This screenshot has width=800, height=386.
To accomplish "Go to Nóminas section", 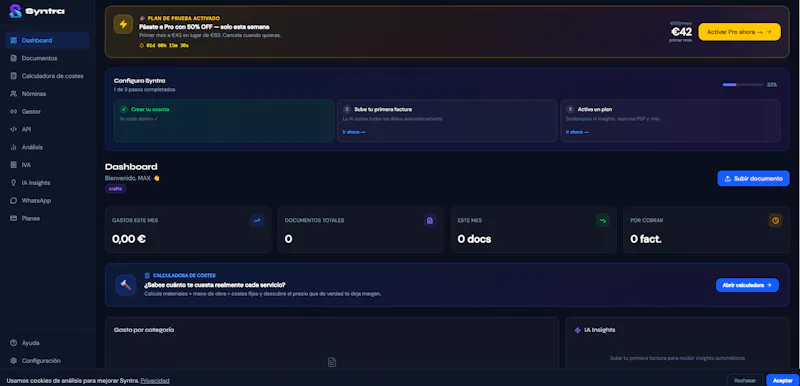I will click(x=47, y=94).
